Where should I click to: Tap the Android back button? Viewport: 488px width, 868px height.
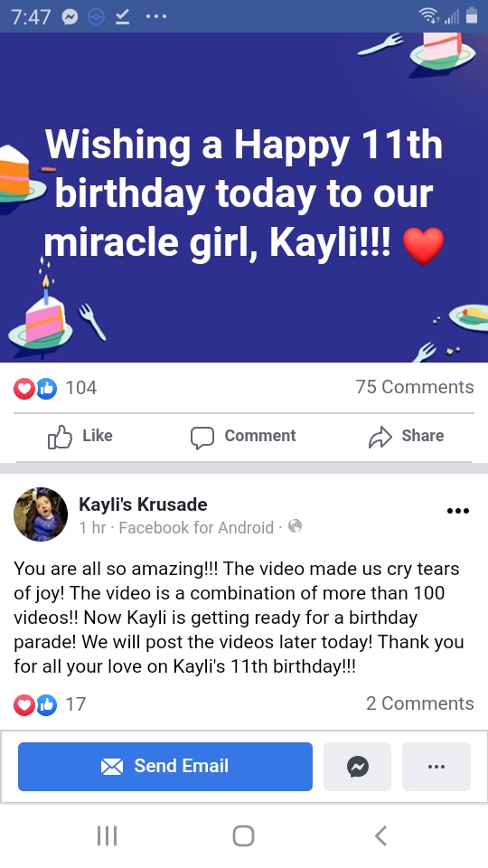tap(380, 835)
